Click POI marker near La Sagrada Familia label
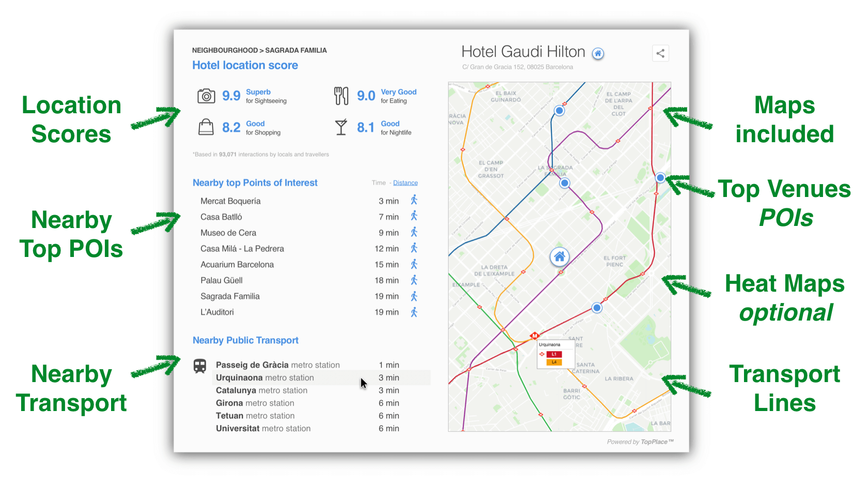 click(x=565, y=183)
